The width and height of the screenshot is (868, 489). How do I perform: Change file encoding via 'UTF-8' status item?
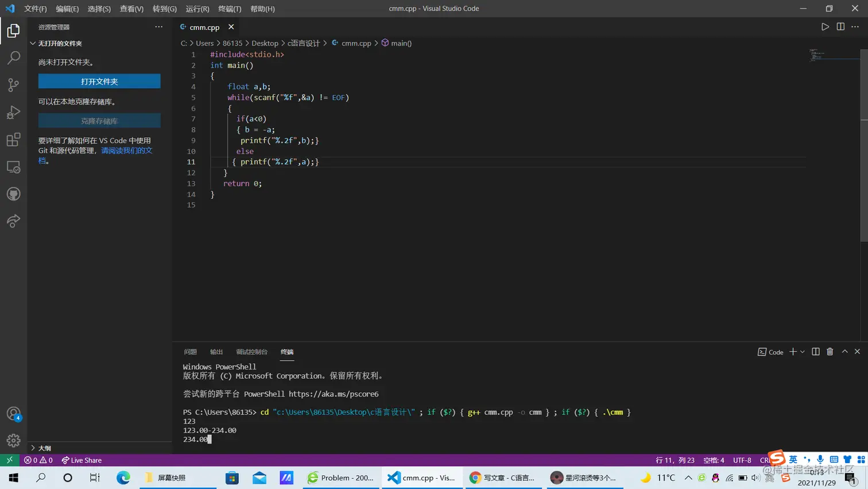pyautogui.click(x=742, y=460)
